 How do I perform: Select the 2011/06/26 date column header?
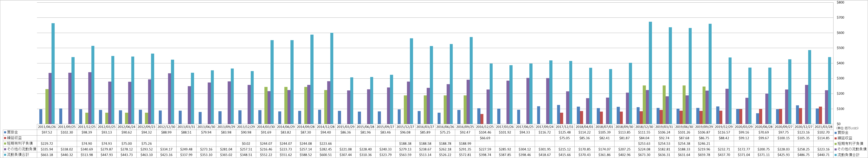point(47,127)
